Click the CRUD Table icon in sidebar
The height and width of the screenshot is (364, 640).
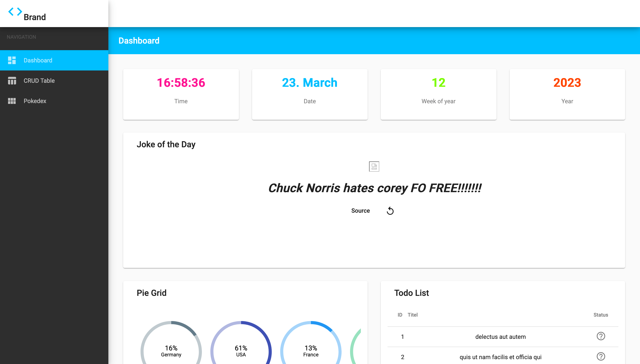tap(12, 81)
